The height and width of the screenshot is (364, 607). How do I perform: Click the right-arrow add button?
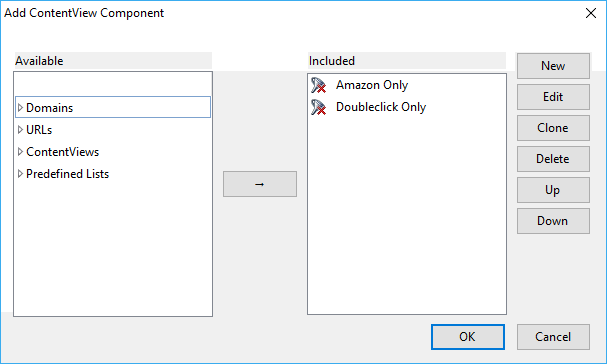point(260,184)
